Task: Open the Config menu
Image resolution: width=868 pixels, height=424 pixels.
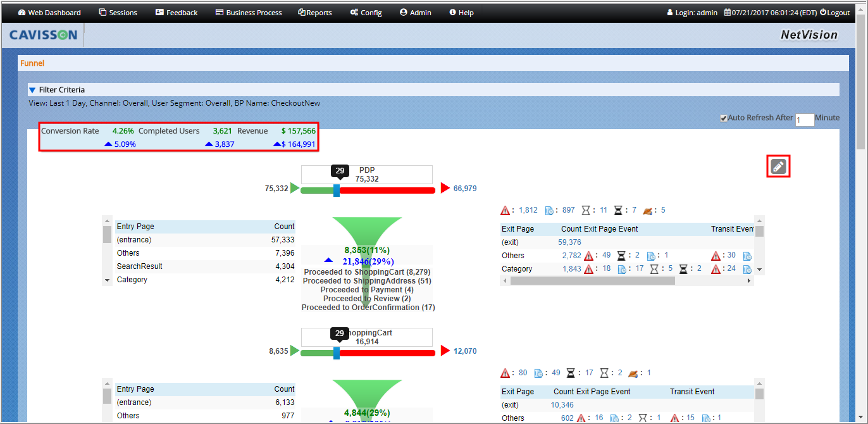Action: [x=366, y=13]
